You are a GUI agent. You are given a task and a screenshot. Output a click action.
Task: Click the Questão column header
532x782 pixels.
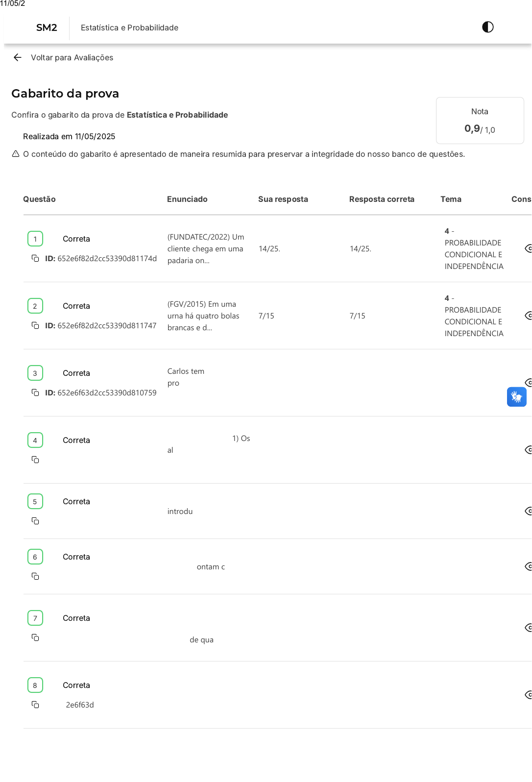pos(39,199)
